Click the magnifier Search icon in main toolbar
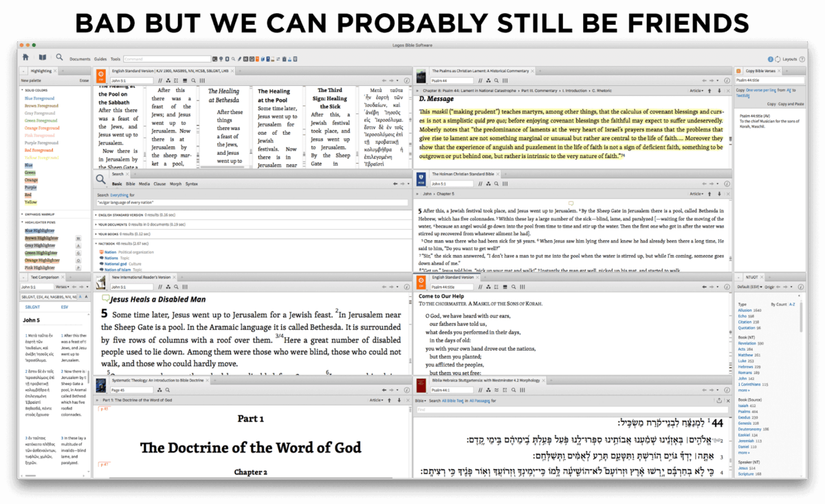 60,58
